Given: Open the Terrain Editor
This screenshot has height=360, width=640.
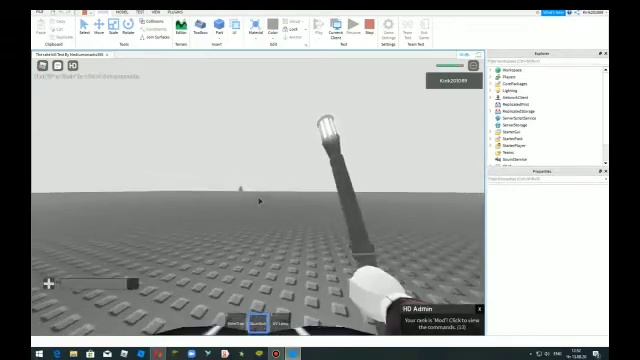Looking at the screenshot, I should (181, 27).
